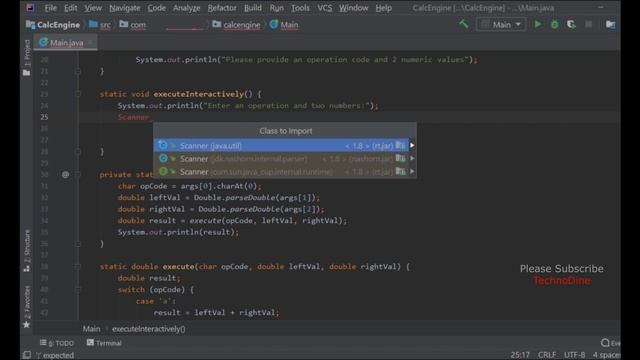
Task: Click the Build project hammer icon
Action: [x=463, y=24]
